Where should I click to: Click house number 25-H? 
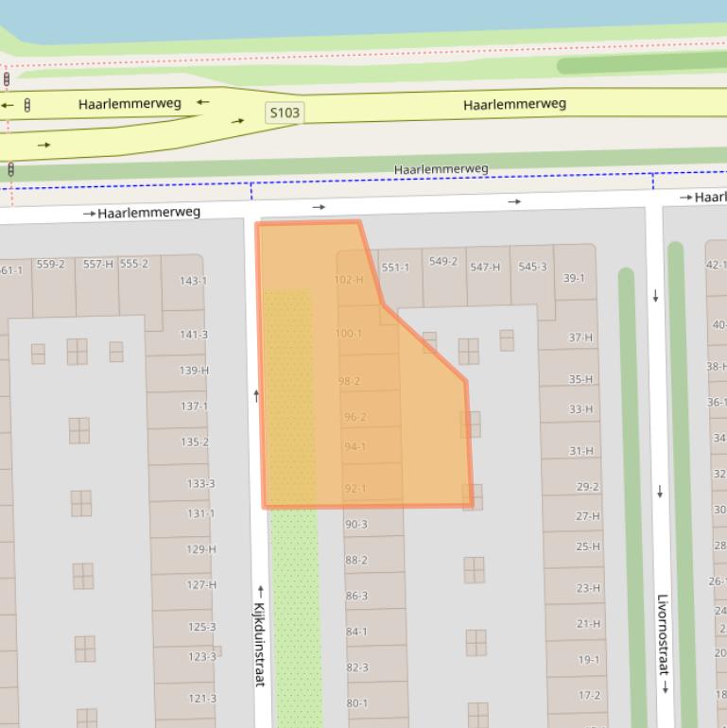(x=588, y=546)
